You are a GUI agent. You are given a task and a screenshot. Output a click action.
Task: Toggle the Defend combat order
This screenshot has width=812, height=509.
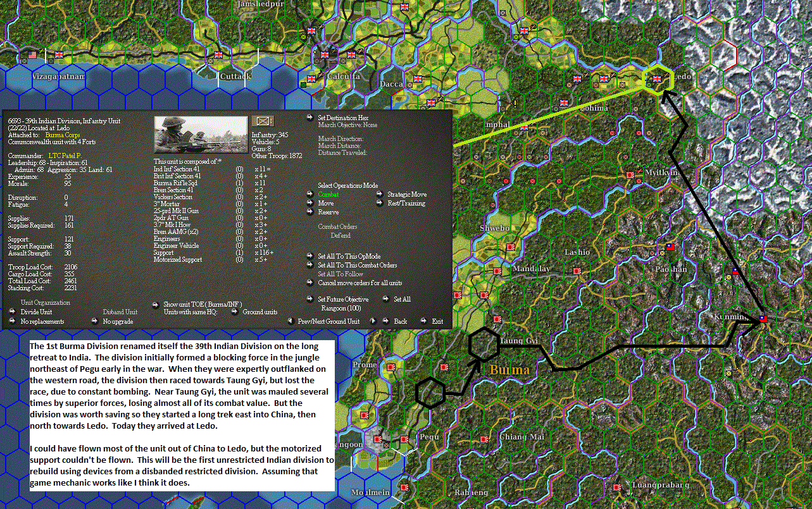pyautogui.click(x=340, y=235)
